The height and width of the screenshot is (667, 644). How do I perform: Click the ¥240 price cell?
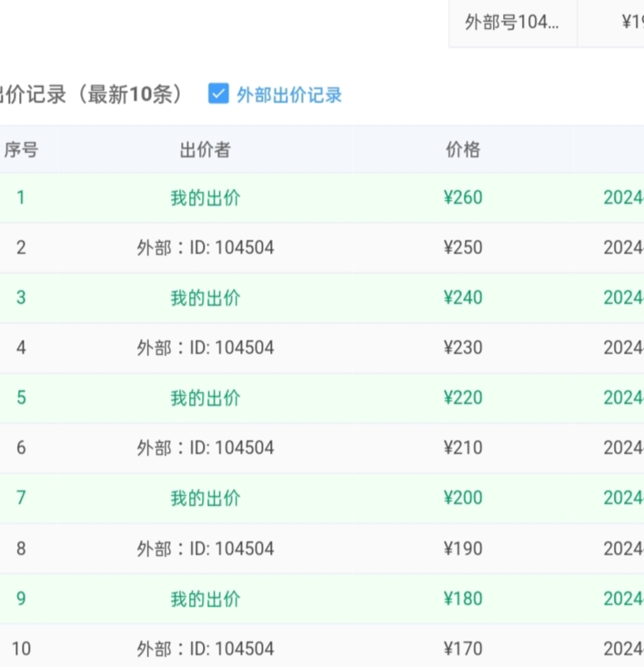click(462, 298)
